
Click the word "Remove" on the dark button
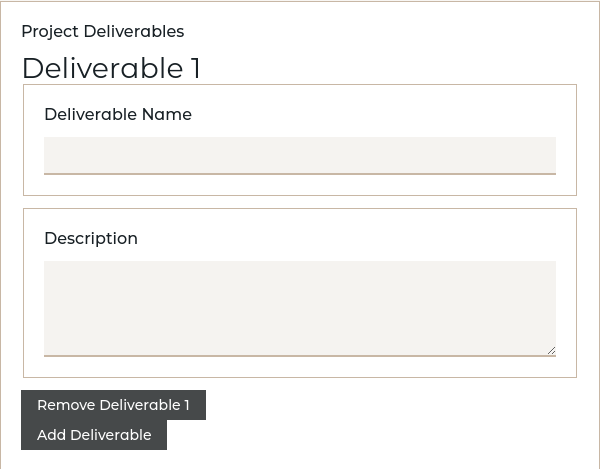click(66, 405)
